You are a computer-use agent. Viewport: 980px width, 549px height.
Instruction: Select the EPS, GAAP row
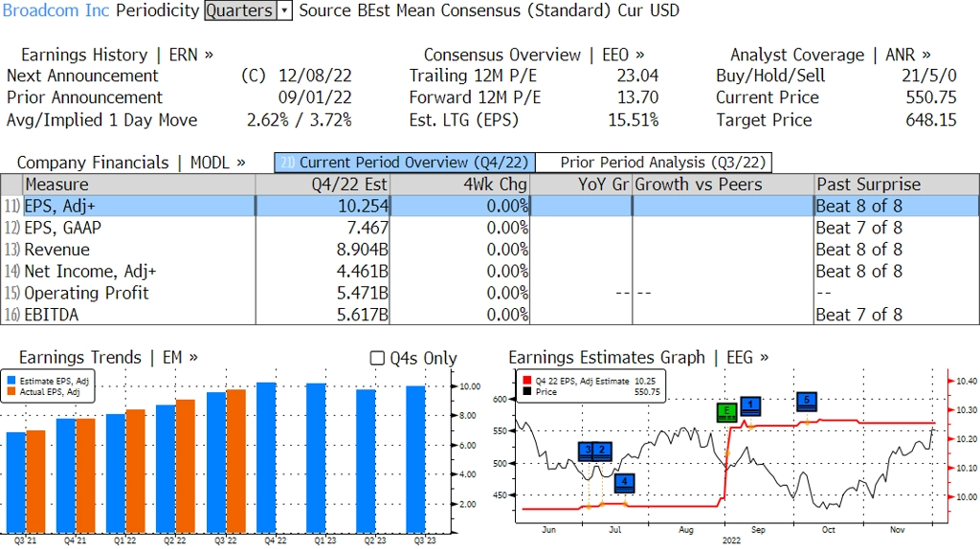click(x=490, y=228)
